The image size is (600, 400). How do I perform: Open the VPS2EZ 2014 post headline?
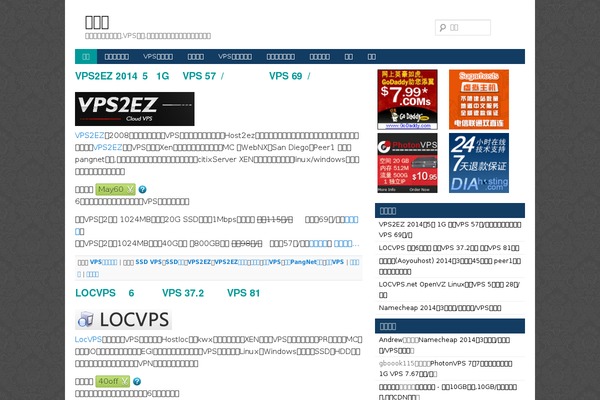click(193, 76)
